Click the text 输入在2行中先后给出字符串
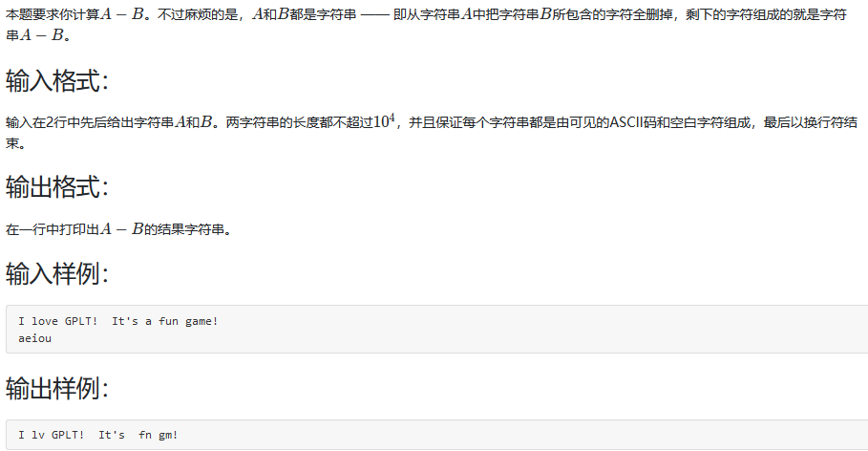 click(90, 122)
